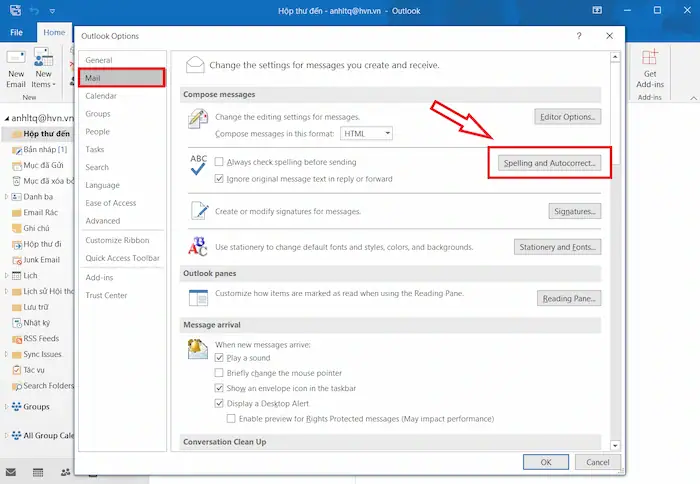
Task: Click the New Email icon in ribbon
Action: (16, 58)
